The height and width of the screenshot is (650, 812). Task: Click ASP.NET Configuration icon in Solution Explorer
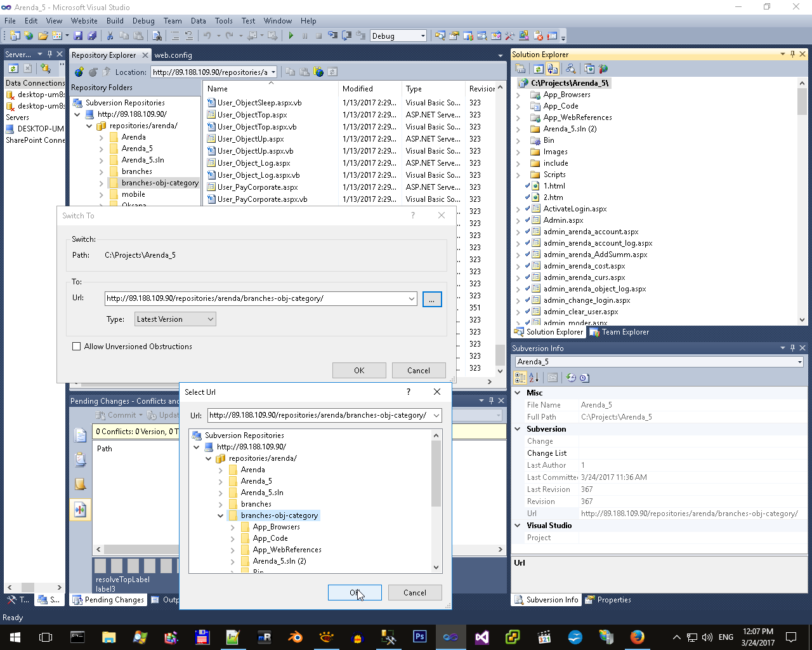603,69
